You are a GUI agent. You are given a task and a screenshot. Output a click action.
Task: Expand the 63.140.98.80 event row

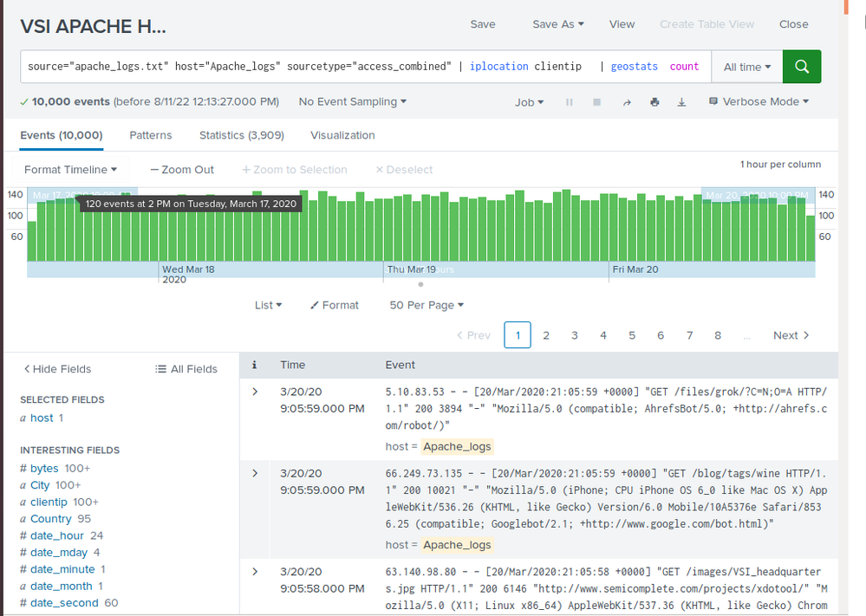click(255, 572)
